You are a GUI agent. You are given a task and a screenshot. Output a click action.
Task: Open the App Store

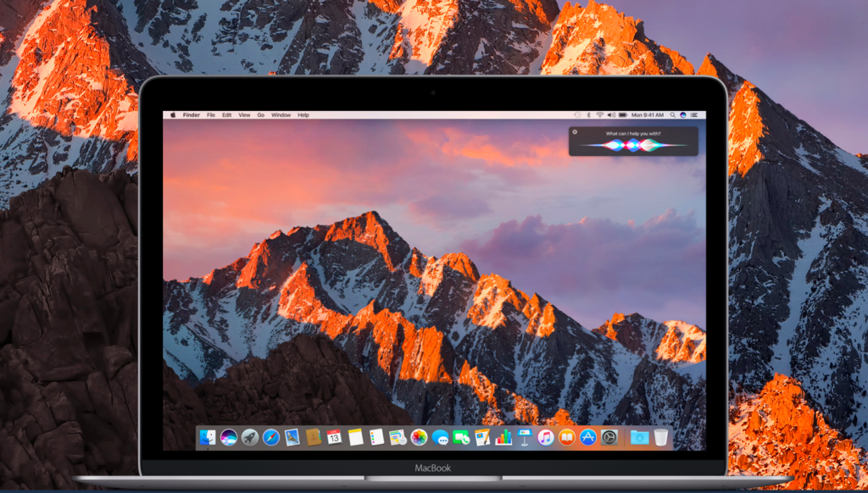click(x=588, y=439)
